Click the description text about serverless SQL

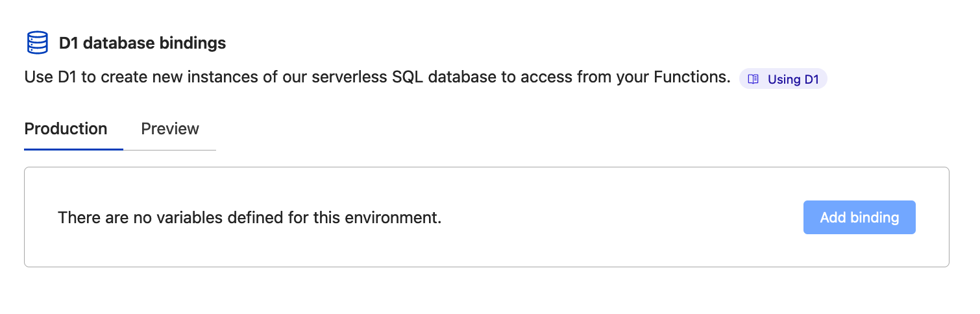pos(373,78)
